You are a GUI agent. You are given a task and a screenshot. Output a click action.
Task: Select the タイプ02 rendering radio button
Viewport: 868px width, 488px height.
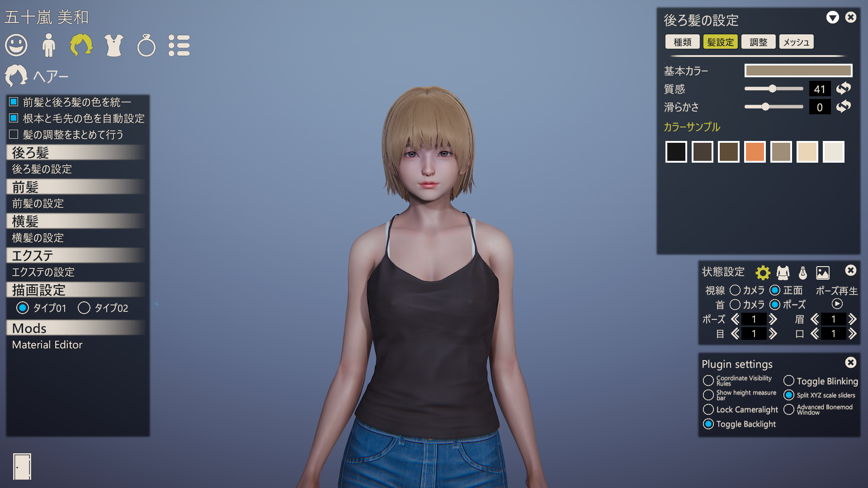click(84, 308)
